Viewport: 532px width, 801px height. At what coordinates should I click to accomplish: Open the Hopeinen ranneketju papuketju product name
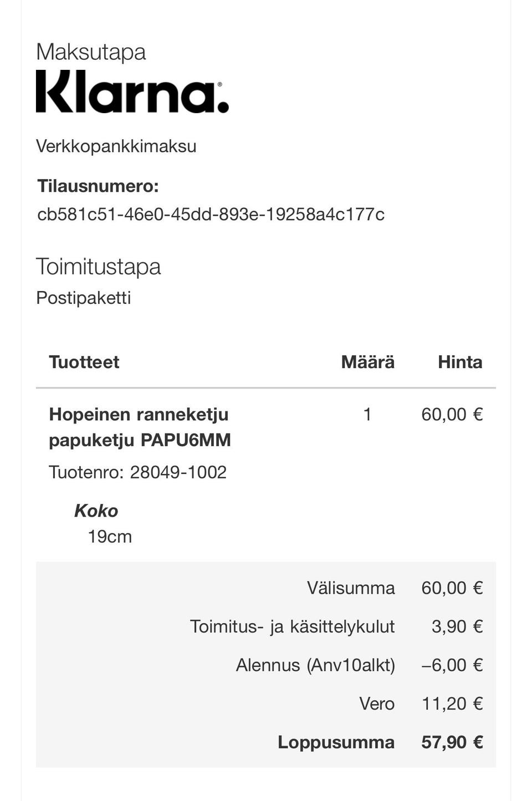[140, 427]
